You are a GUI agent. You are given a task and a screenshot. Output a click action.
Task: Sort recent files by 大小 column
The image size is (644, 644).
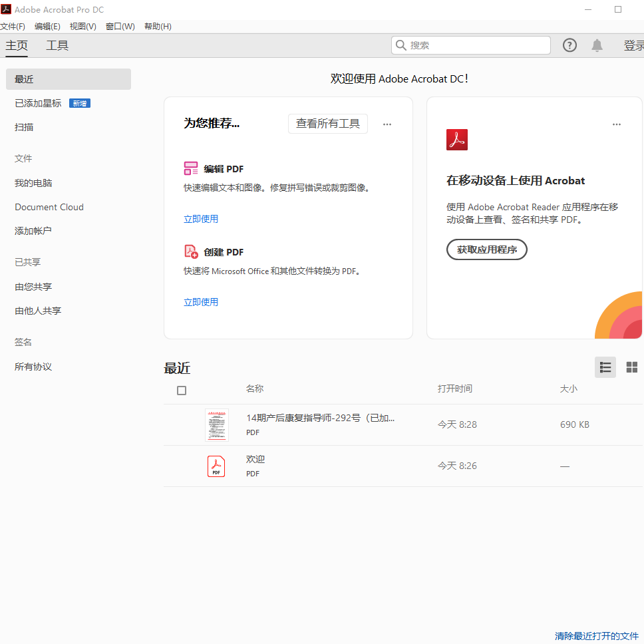click(568, 389)
